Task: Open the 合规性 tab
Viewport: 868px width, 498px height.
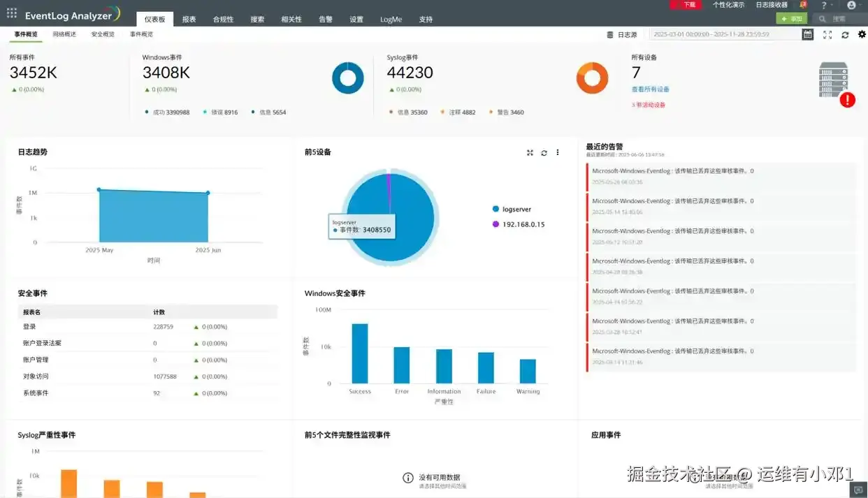Action: click(223, 20)
